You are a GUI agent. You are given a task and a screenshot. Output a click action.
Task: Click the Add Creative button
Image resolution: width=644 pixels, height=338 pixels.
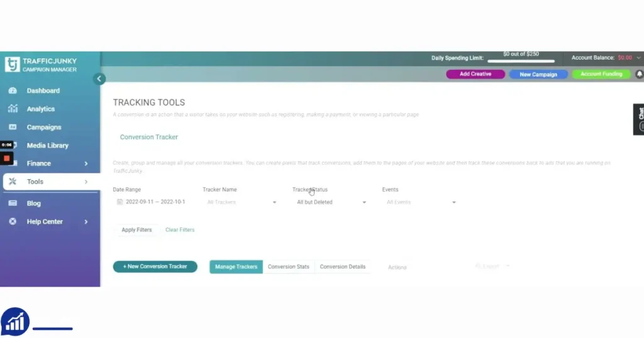tap(475, 74)
